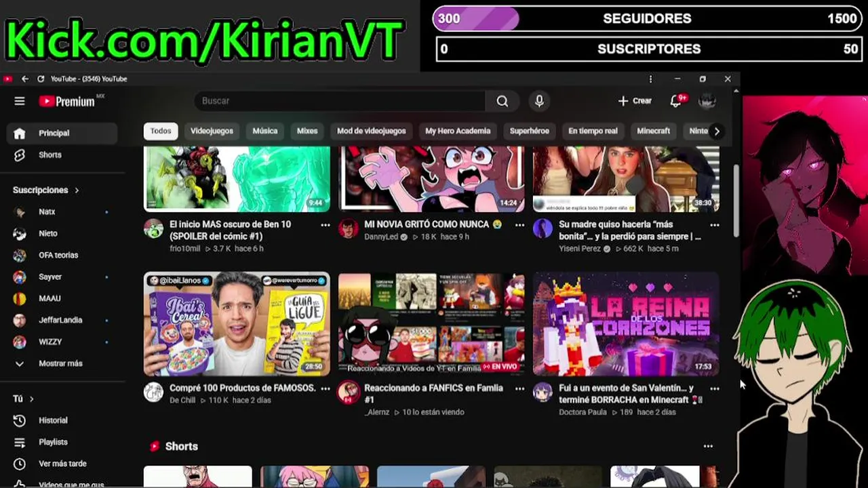Open De Chill channel avatar
This screenshot has width=868, height=488.
coord(154,392)
